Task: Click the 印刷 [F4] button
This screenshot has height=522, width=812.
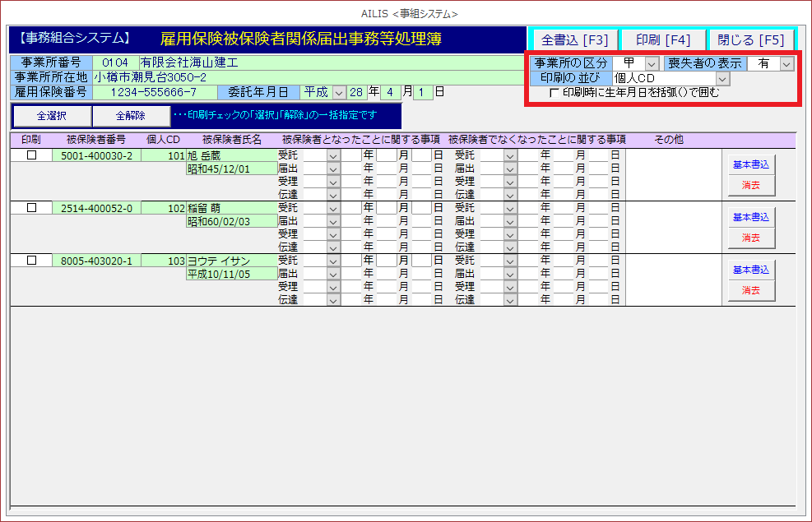Action: point(662,39)
